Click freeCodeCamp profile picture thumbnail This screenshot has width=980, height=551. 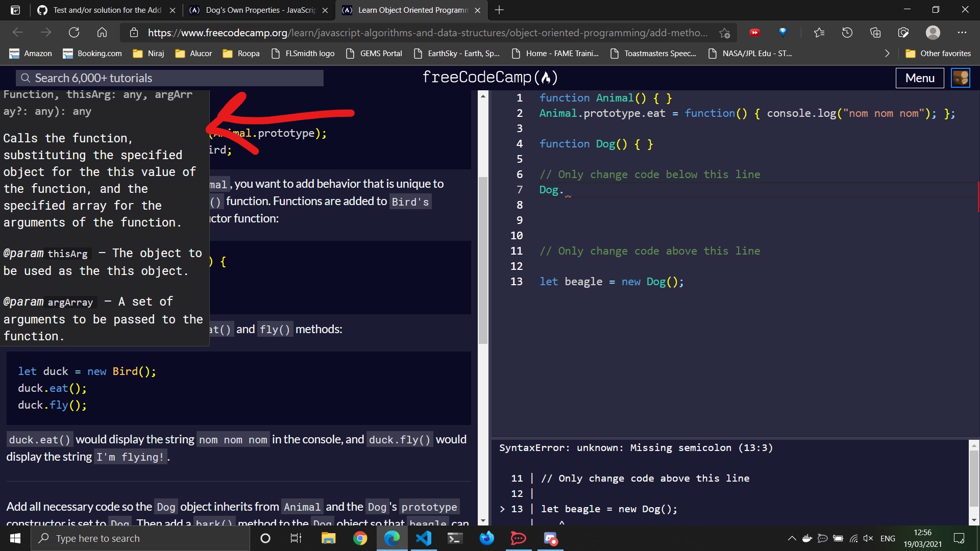(x=961, y=78)
